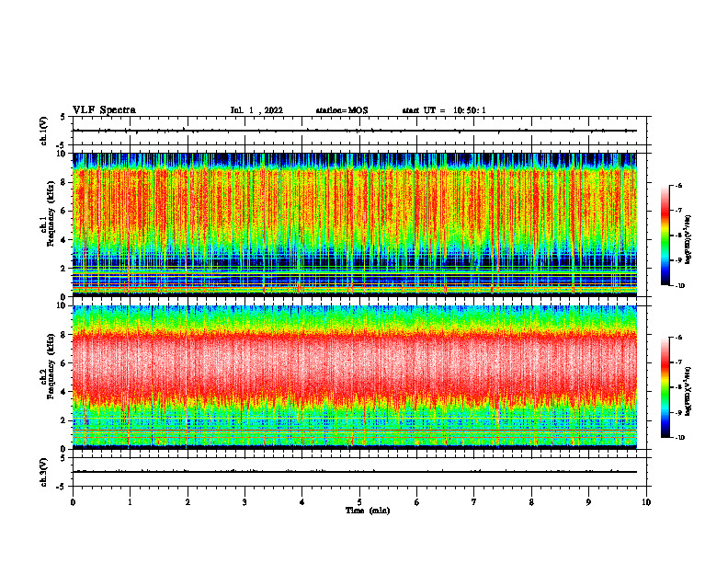728x563 pixels.
Task: Click the "2" tick on ch.2 frequency axis
Action: (65, 420)
